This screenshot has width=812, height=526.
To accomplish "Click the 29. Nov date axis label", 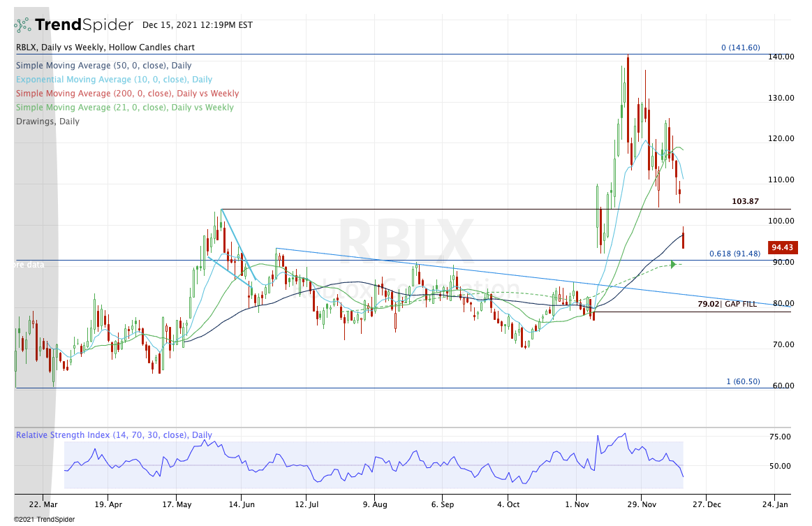I will pos(642,503).
